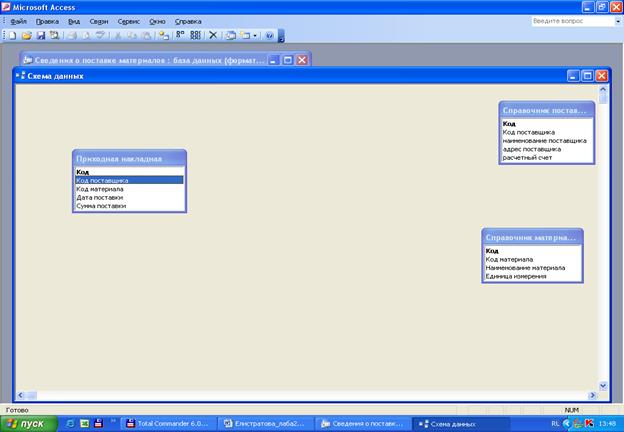Open the Вид menu

pos(74,21)
